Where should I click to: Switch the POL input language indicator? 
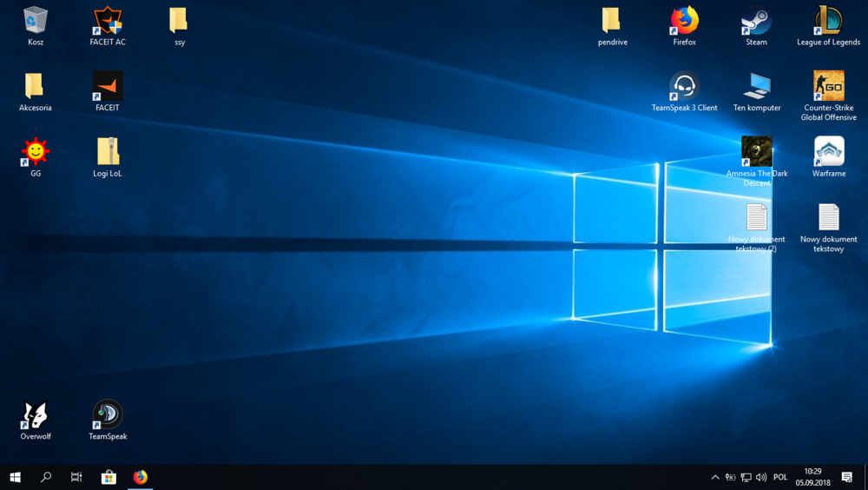[x=780, y=477]
